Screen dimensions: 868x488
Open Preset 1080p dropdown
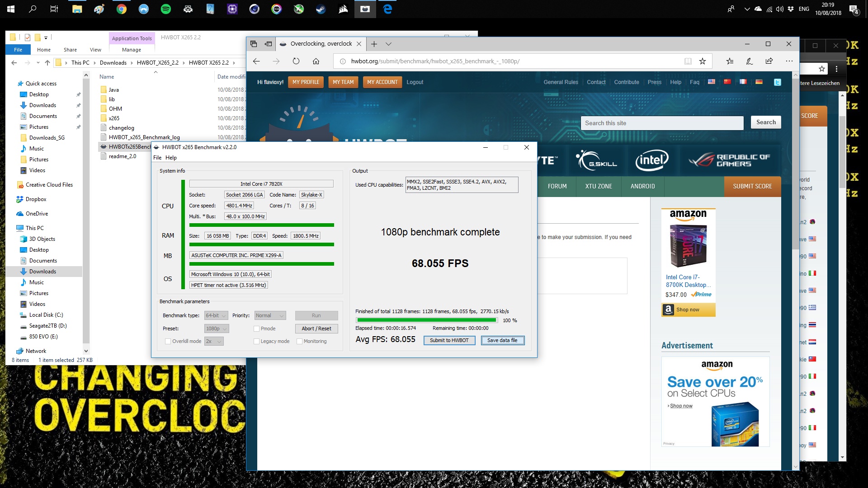pos(217,328)
